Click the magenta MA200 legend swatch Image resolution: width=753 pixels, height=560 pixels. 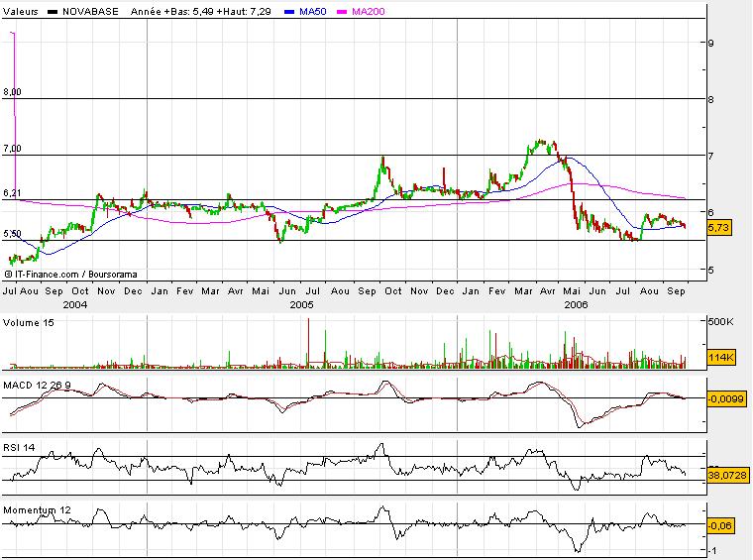(342, 12)
